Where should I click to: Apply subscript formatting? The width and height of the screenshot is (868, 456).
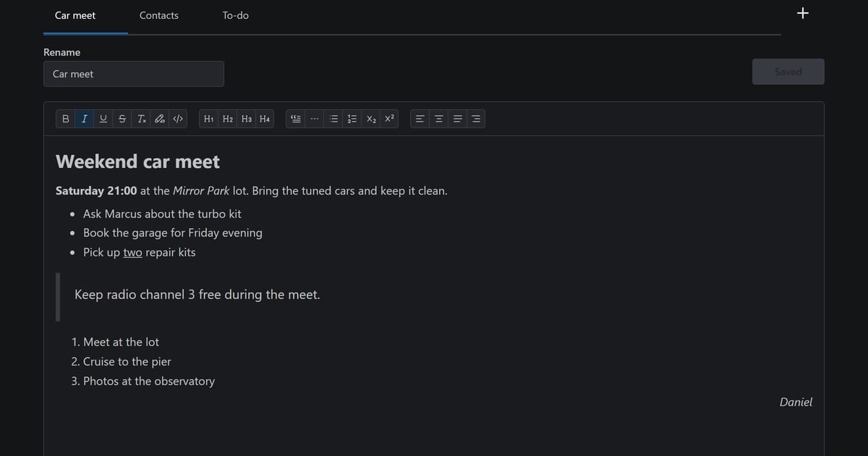tap(371, 119)
